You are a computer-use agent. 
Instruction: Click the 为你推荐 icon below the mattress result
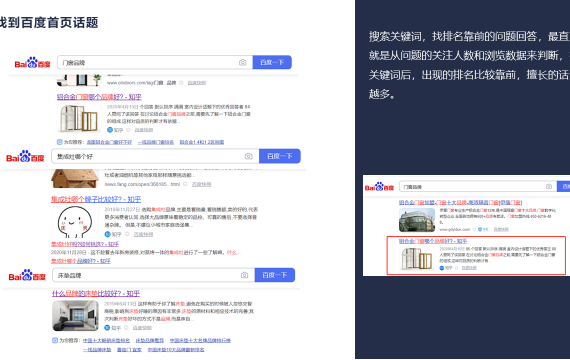55,340
